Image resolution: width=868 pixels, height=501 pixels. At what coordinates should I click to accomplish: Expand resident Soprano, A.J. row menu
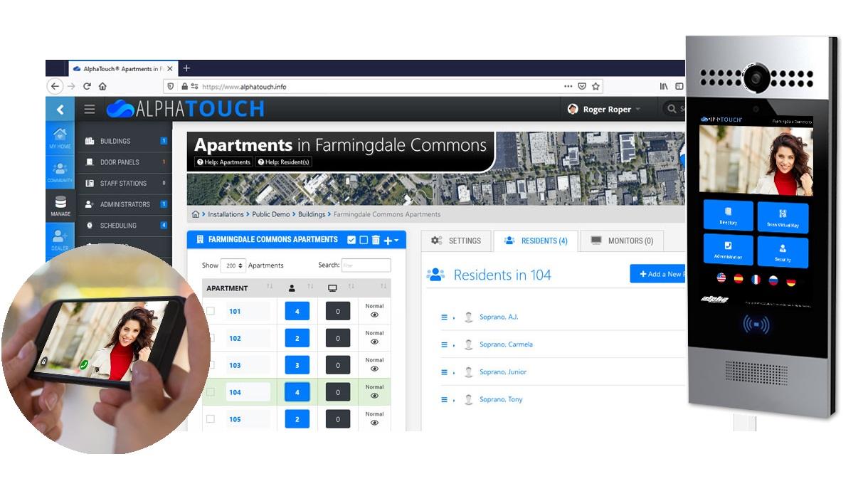445,317
